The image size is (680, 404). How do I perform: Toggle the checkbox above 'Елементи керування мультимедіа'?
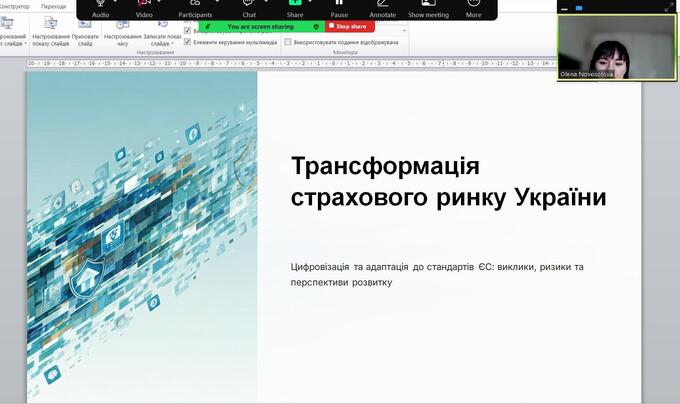pyautogui.click(x=188, y=31)
